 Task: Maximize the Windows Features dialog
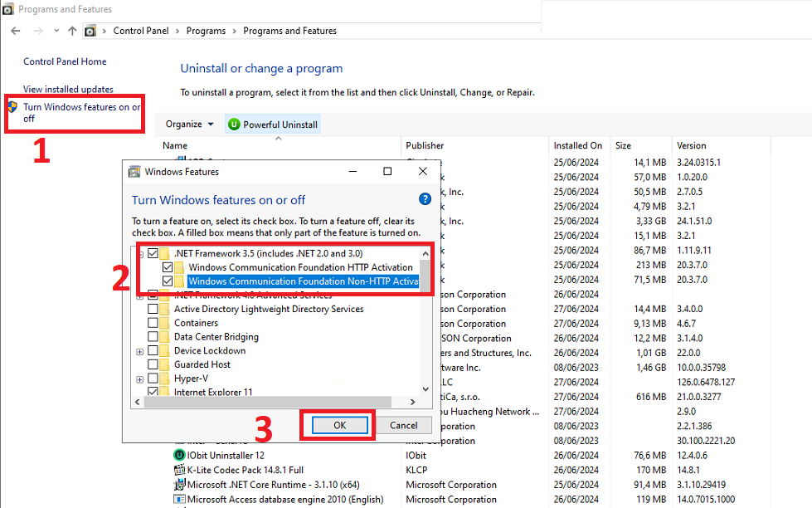[x=387, y=171]
